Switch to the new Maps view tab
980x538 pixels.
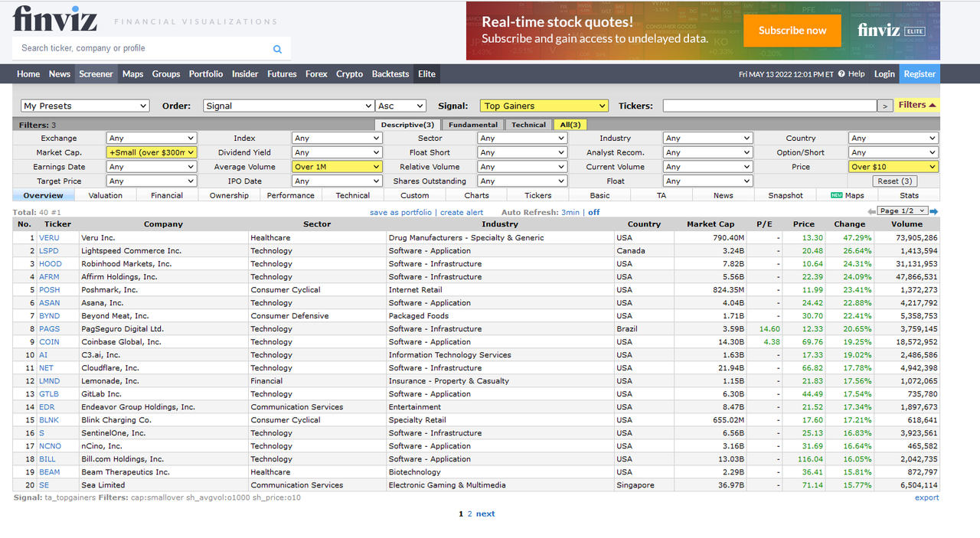point(848,196)
